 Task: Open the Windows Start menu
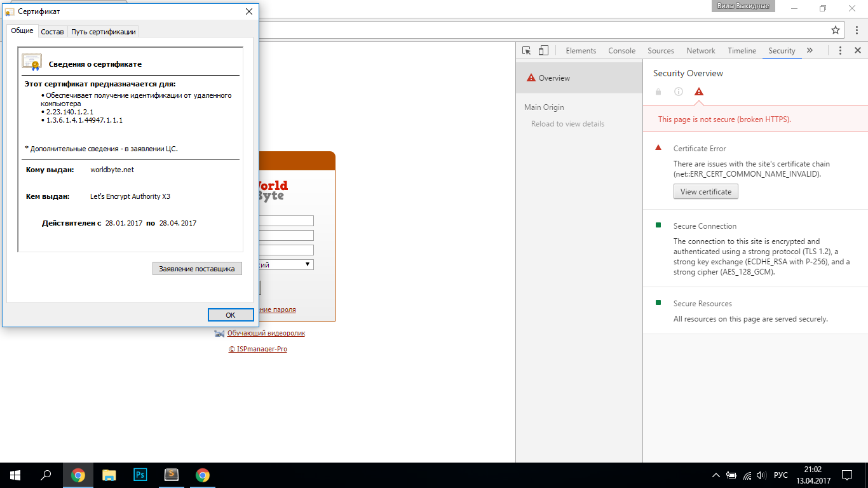pyautogui.click(x=15, y=475)
